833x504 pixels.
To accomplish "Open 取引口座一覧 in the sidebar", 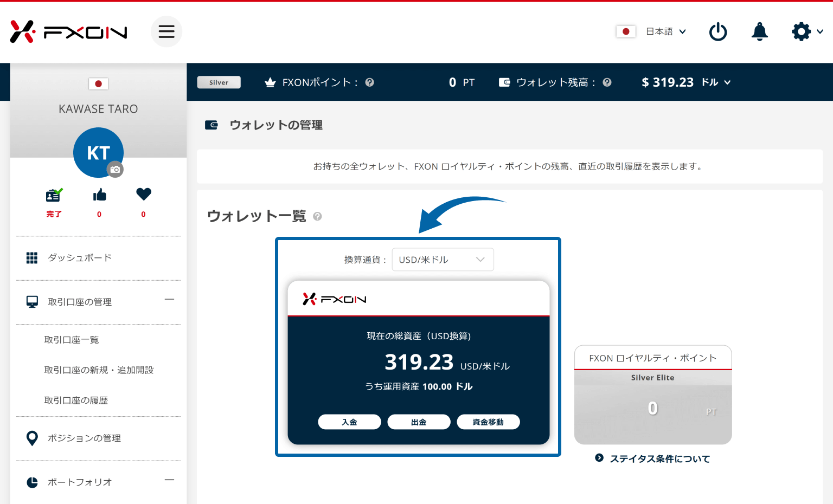I will click(72, 340).
